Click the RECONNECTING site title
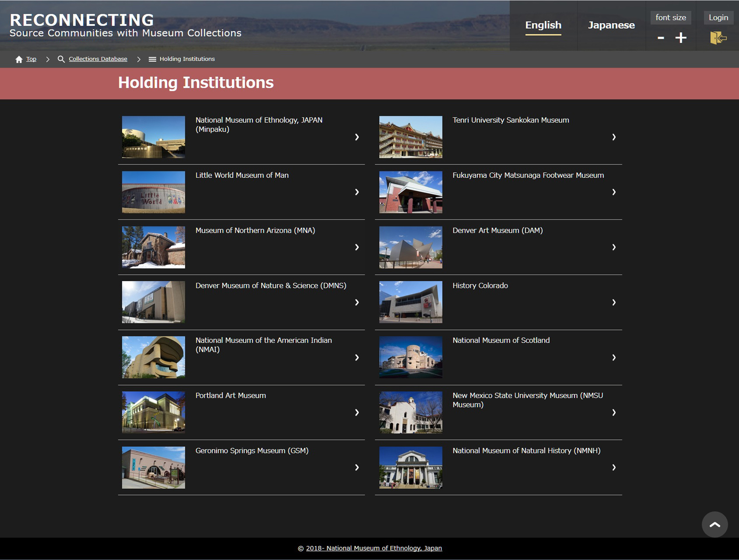This screenshot has width=739, height=560. coord(82,20)
